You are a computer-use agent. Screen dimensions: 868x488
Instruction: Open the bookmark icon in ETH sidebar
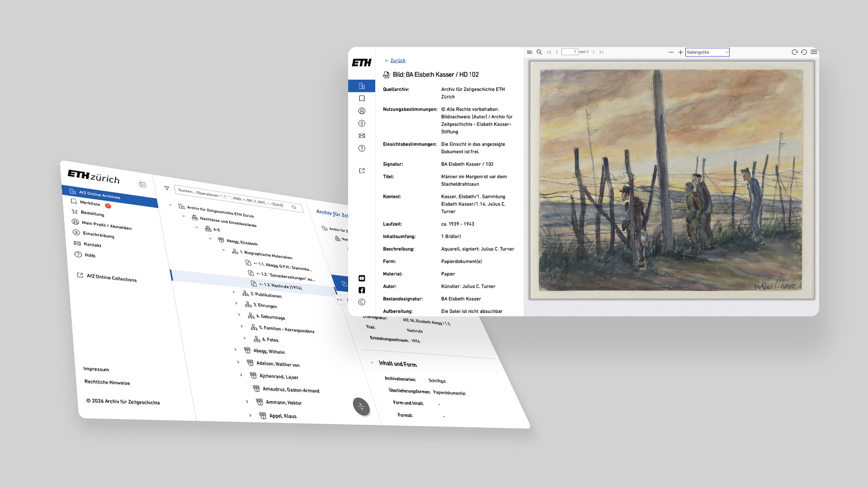point(362,99)
